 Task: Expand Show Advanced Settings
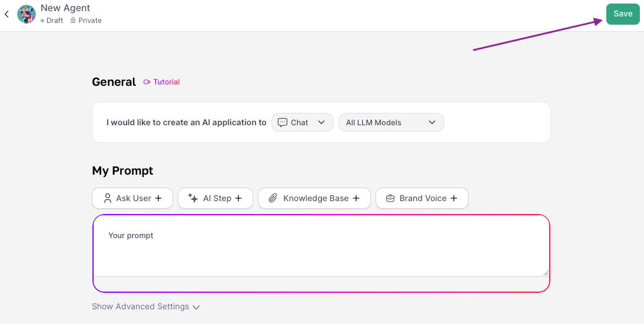point(146,307)
